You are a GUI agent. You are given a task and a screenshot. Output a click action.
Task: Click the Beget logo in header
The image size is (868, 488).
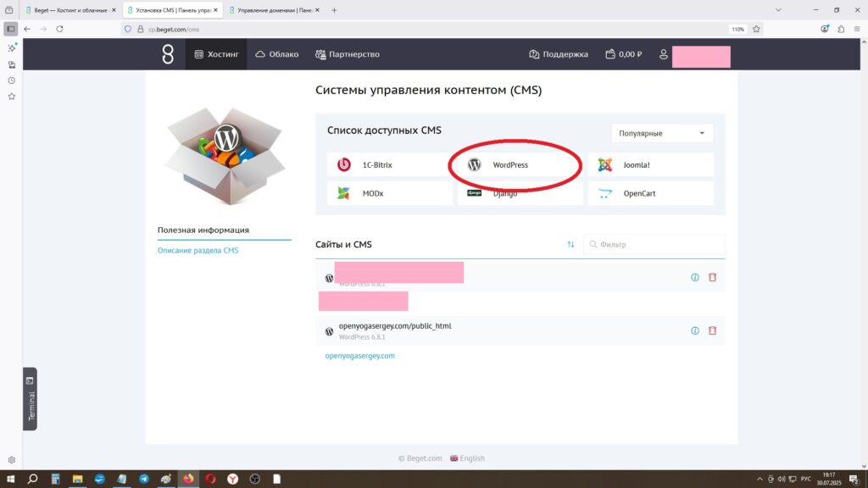(x=168, y=54)
